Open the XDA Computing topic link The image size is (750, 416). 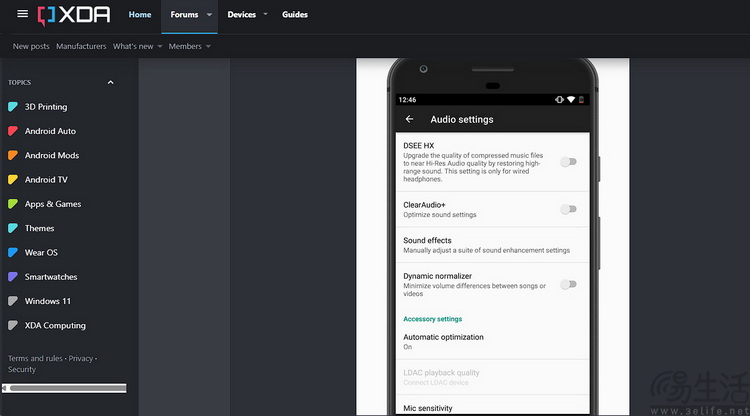point(55,326)
